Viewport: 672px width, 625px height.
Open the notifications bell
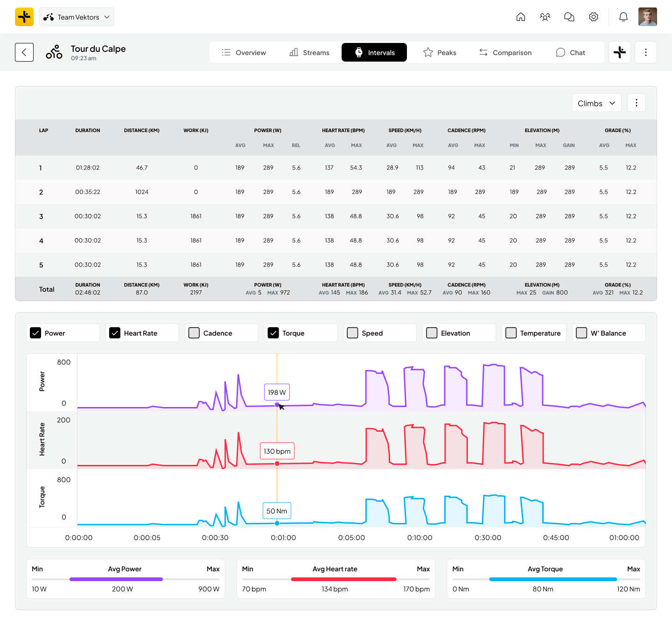click(623, 17)
